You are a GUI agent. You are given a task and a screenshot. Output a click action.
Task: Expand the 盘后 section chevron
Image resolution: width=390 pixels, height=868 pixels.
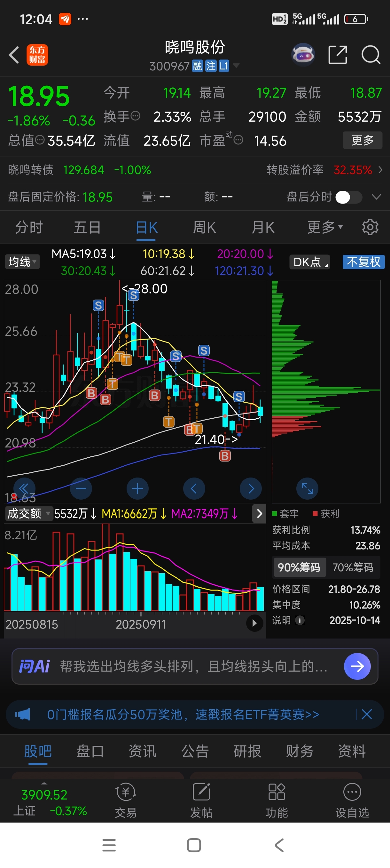pos(376,197)
